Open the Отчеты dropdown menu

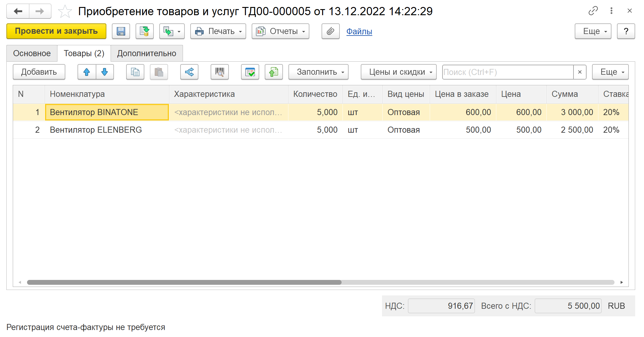pyautogui.click(x=280, y=31)
